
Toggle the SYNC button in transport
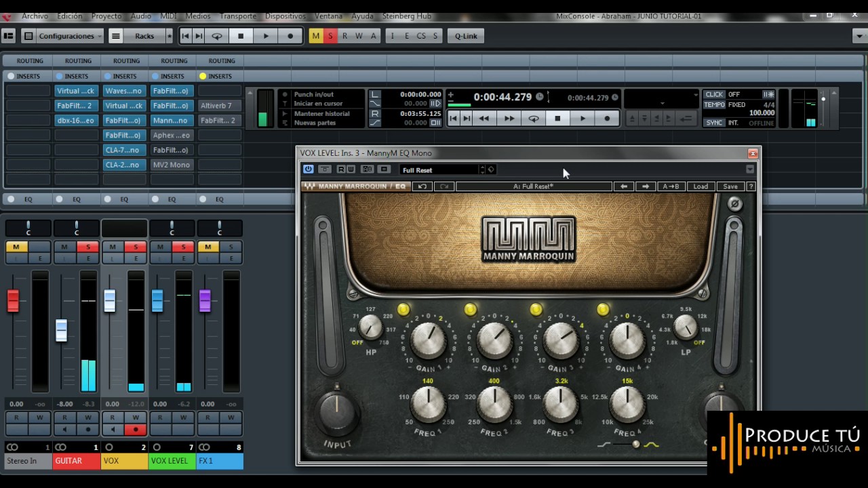(x=714, y=123)
